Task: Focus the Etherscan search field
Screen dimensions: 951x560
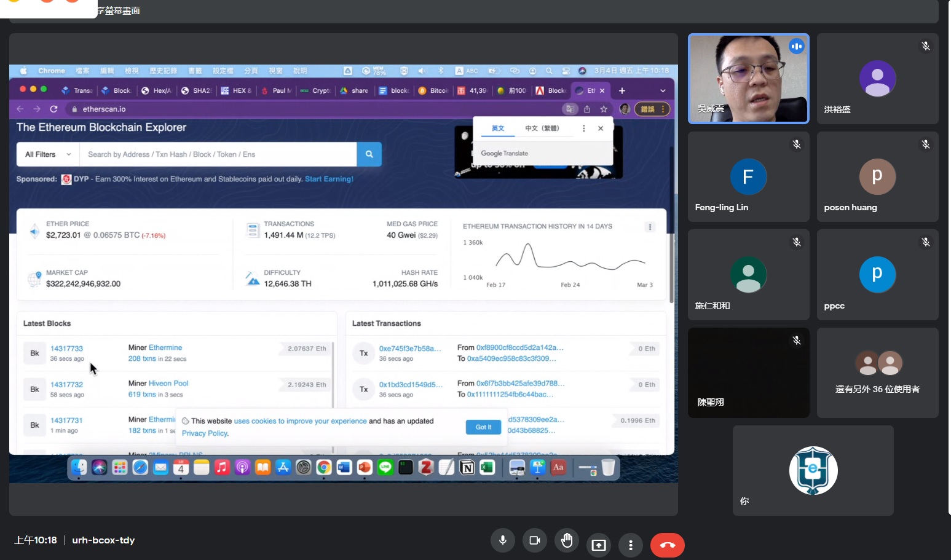Action: click(218, 154)
